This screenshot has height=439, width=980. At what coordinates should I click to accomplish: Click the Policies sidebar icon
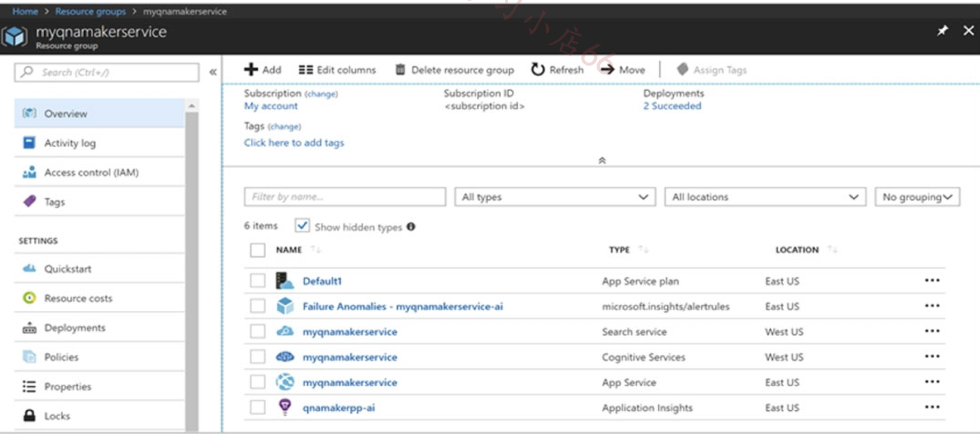29,357
